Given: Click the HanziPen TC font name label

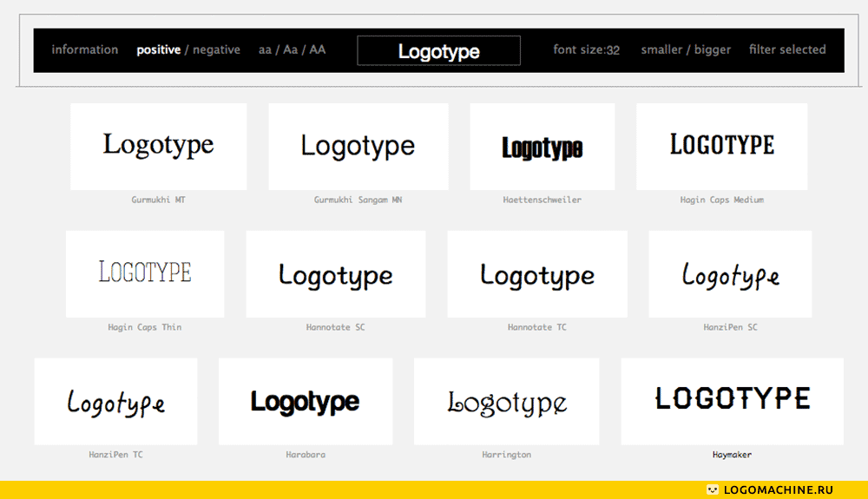Looking at the screenshot, I should coord(115,454).
